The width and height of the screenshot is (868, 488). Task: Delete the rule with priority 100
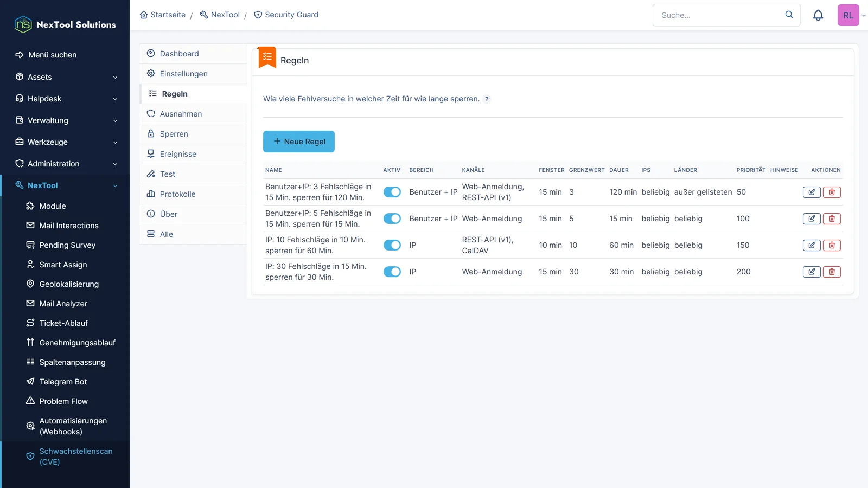click(832, 219)
